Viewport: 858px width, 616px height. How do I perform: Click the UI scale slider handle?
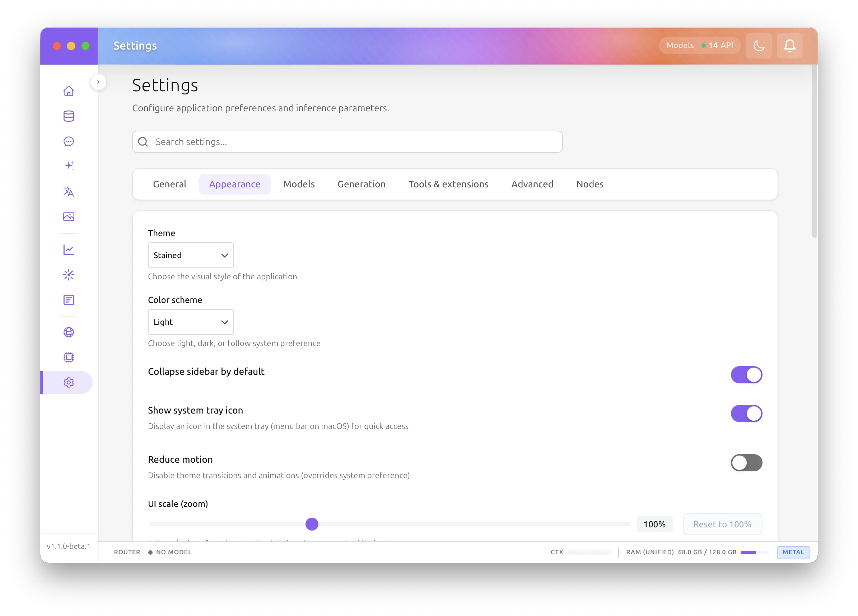point(312,524)
